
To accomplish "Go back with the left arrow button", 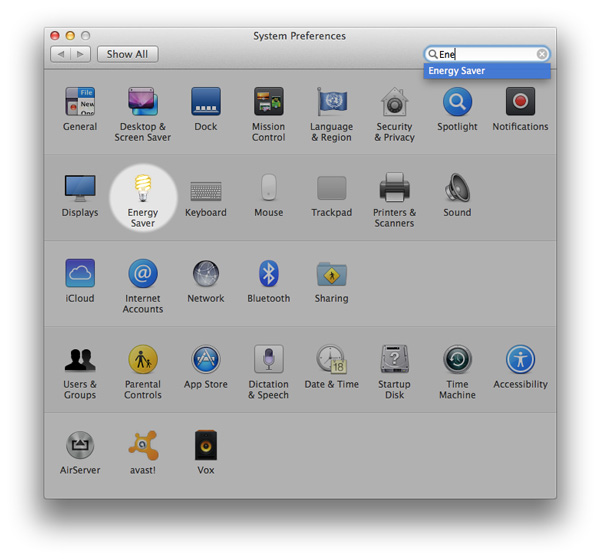I will click(x=60, y=54).
